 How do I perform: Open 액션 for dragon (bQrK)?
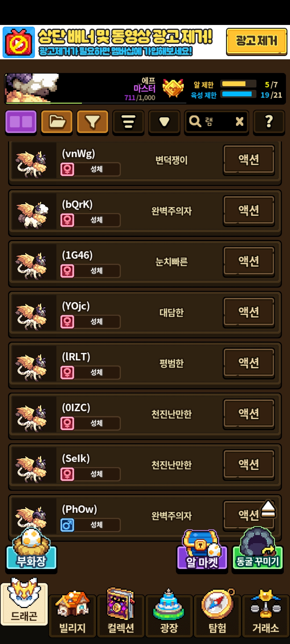tap(249, 211)
